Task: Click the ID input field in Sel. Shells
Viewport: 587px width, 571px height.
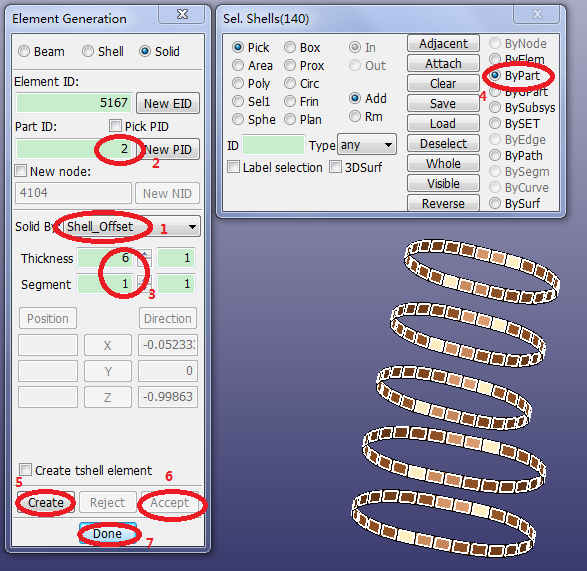Action: 273,145
